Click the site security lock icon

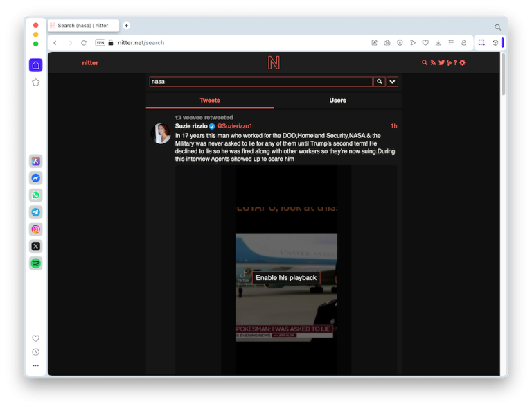[x=111, y=43]
